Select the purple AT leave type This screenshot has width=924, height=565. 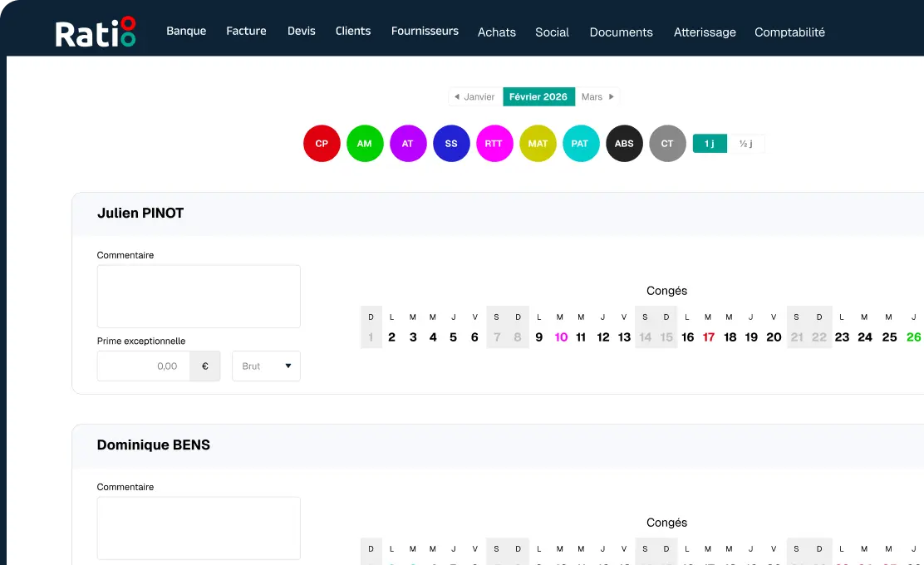pos(408,143)
